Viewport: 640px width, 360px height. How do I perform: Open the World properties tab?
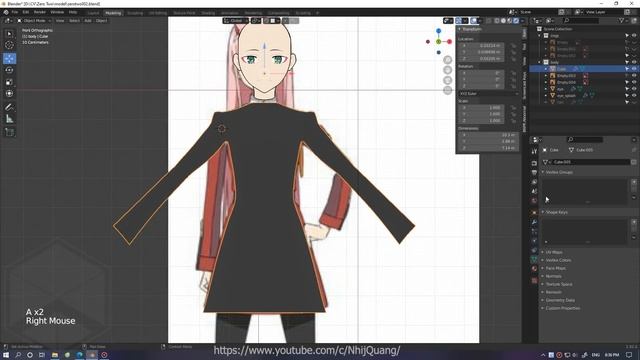(x=534, y=200)
